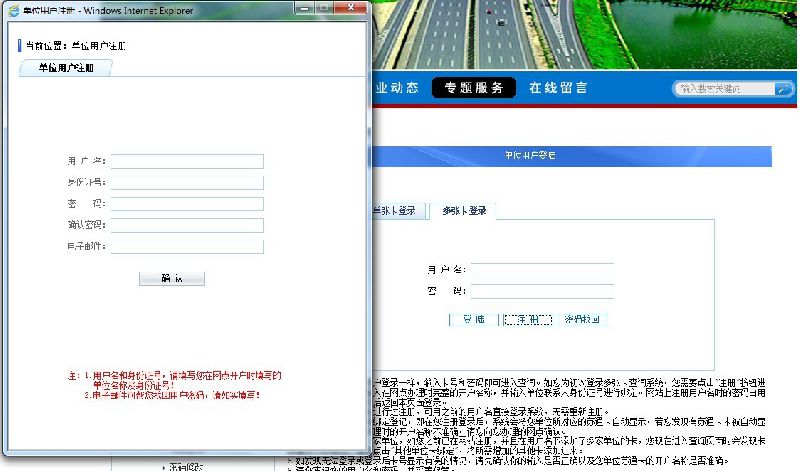This screenshot has width=800, height=471.
Task: Click the 登陆 button on the main page
Action: 473,319
